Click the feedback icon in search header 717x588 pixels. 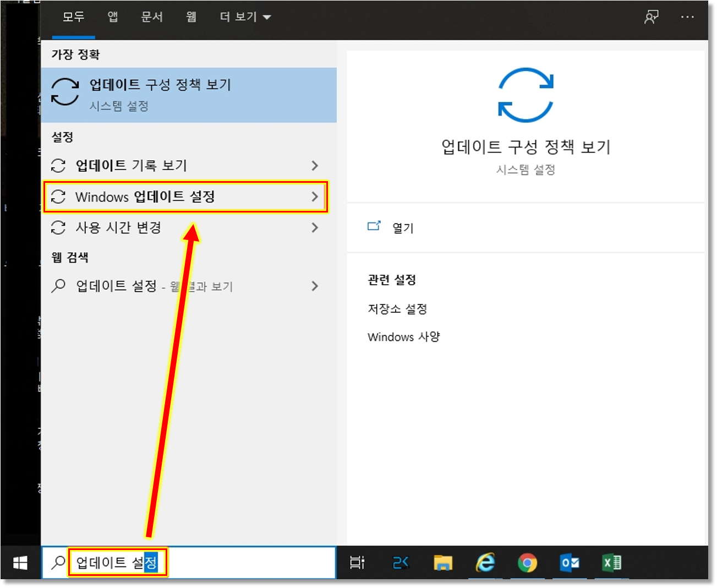click(652, 17)
